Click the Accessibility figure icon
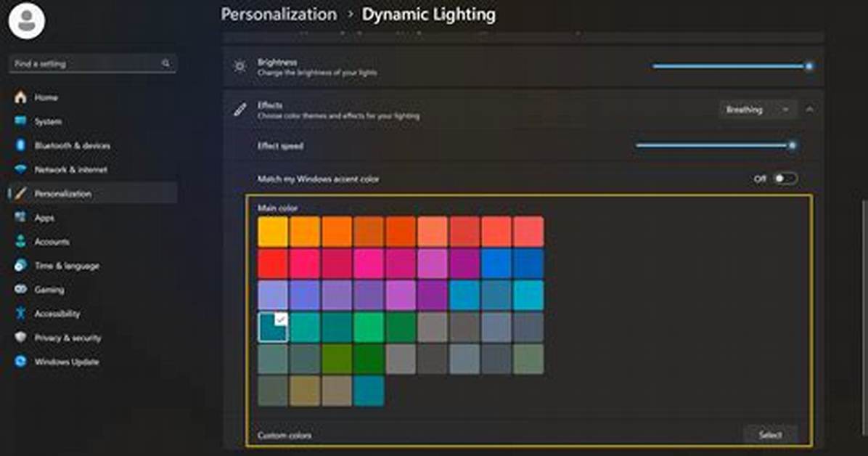 point(20,314)
